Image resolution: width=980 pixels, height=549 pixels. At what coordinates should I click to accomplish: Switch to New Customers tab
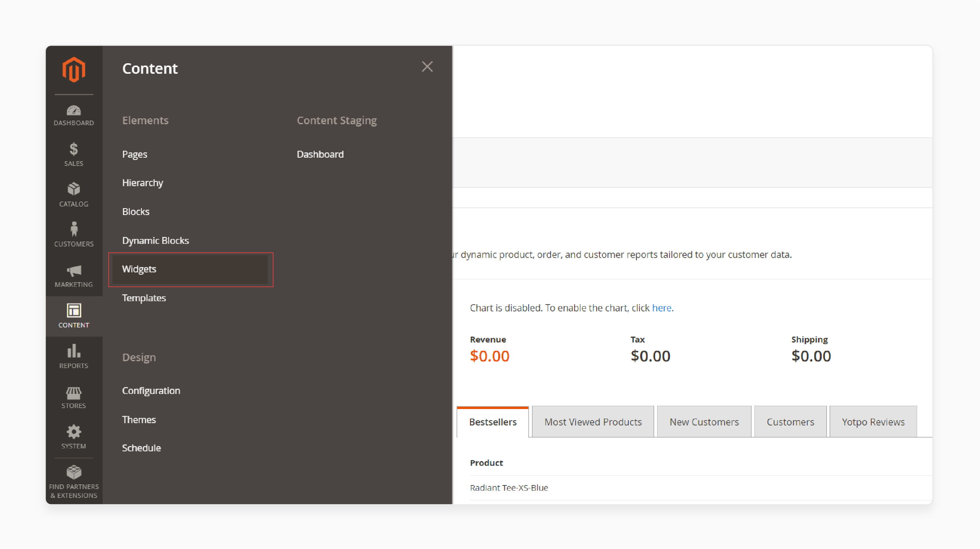(704, 422)
